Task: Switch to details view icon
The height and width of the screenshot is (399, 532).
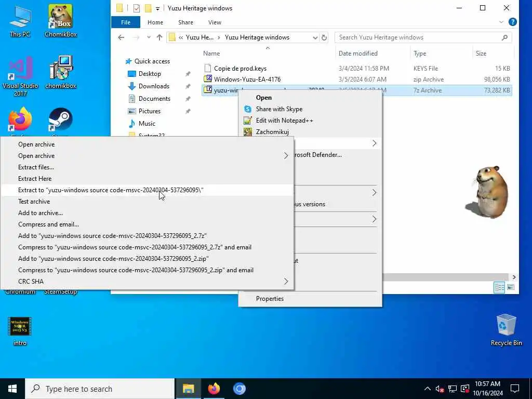Action: pyautogui.click(x=499, y=288)
